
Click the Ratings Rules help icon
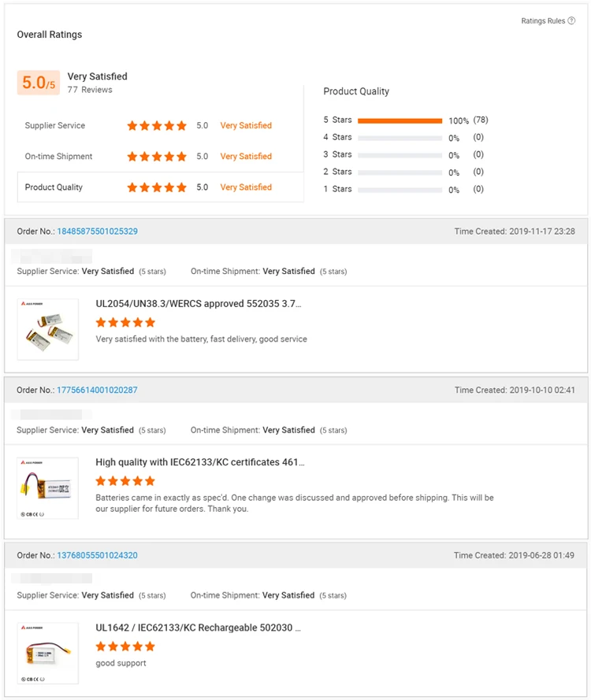(x=571, y=21)
